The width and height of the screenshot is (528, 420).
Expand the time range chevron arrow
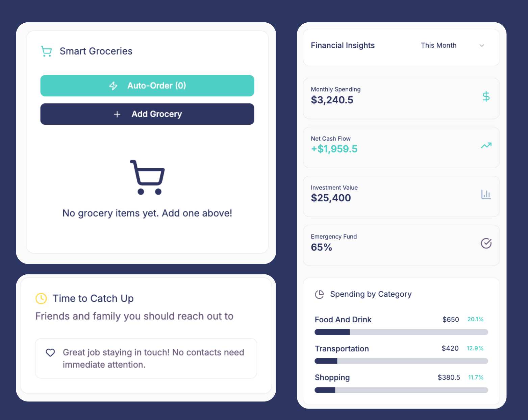pyautogui.click(x=482, y=46)
